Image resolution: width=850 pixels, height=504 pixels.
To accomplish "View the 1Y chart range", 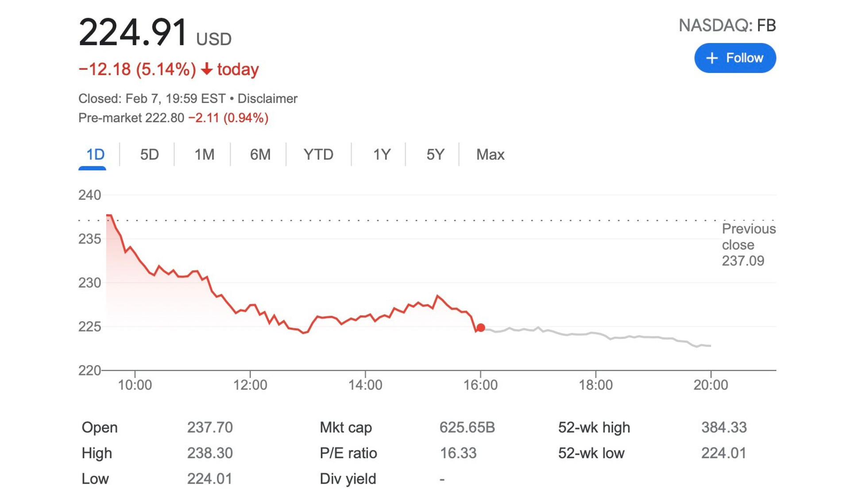I will [x=381, y=154].
